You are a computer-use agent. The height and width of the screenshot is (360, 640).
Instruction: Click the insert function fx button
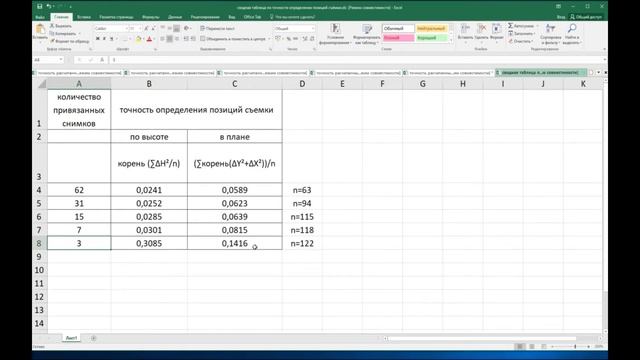pyautogui.click(x=102, y=60)
